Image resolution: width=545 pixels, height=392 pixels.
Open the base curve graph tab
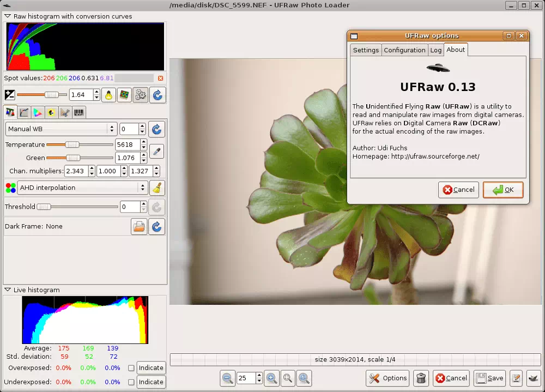24,112
